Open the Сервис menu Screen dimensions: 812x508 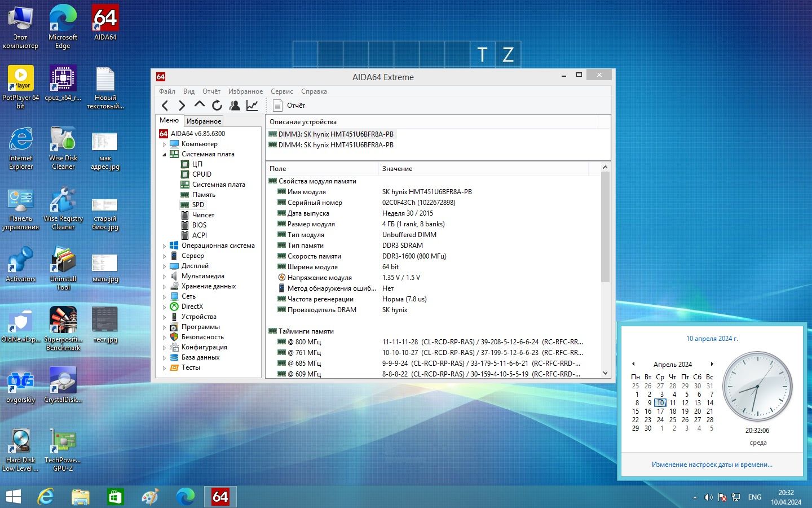click(281, 91)
